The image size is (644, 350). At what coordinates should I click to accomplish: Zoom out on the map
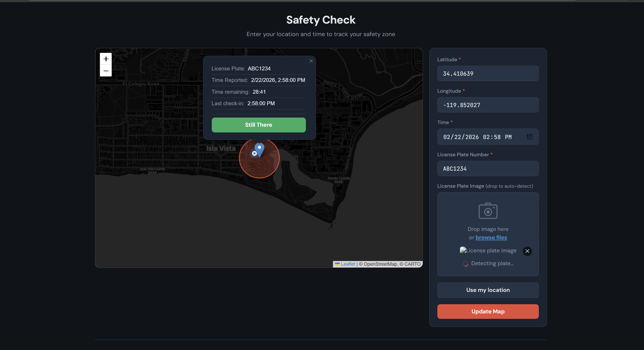click(106, 71)
